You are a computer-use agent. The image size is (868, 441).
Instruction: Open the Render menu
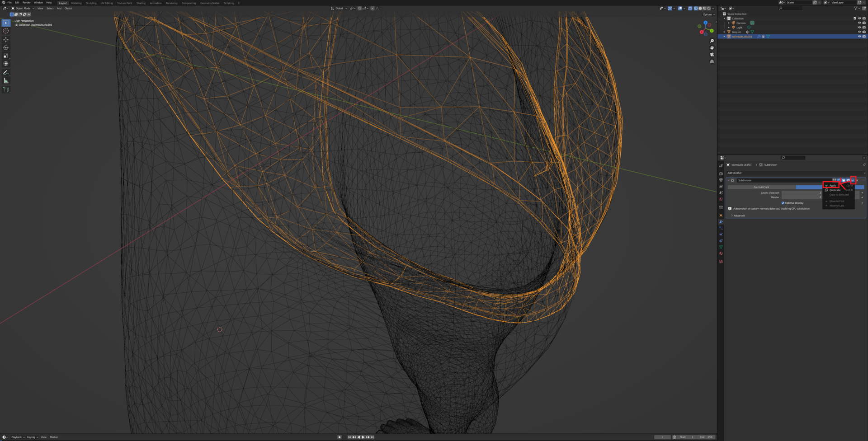click(x=27, y=3)
